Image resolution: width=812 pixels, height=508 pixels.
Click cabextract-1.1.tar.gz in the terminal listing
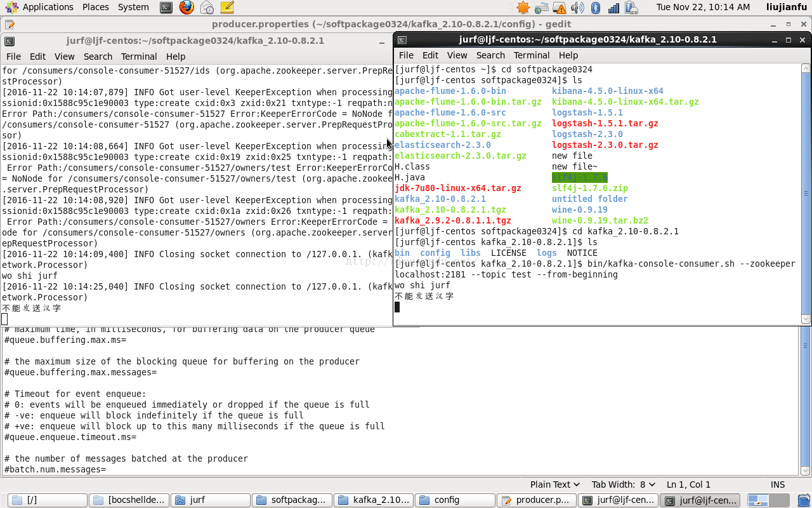point(448,134)
